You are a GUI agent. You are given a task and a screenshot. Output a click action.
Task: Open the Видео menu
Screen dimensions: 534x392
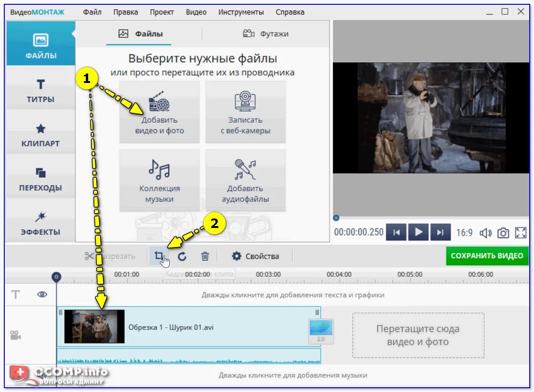[x=196, y=12]
